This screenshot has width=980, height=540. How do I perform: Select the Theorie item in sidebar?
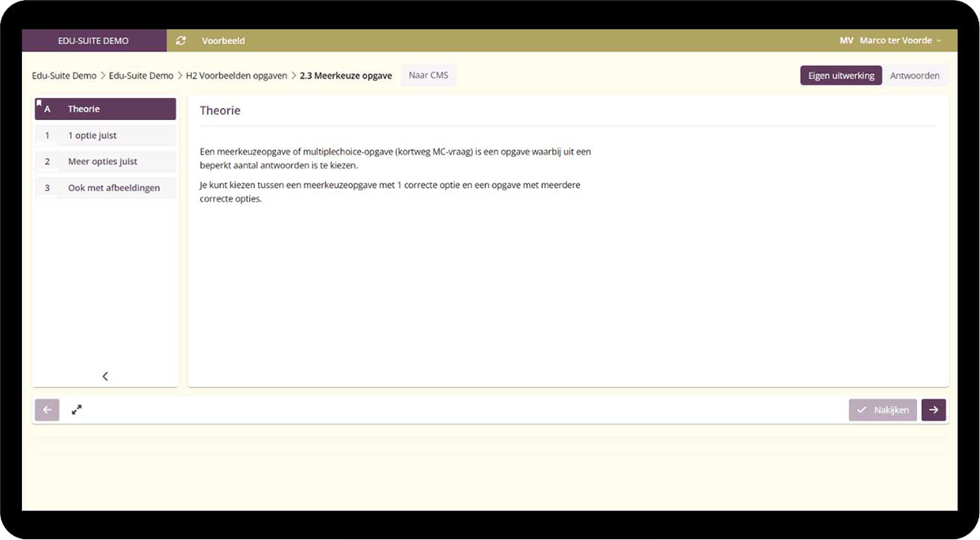105,109
